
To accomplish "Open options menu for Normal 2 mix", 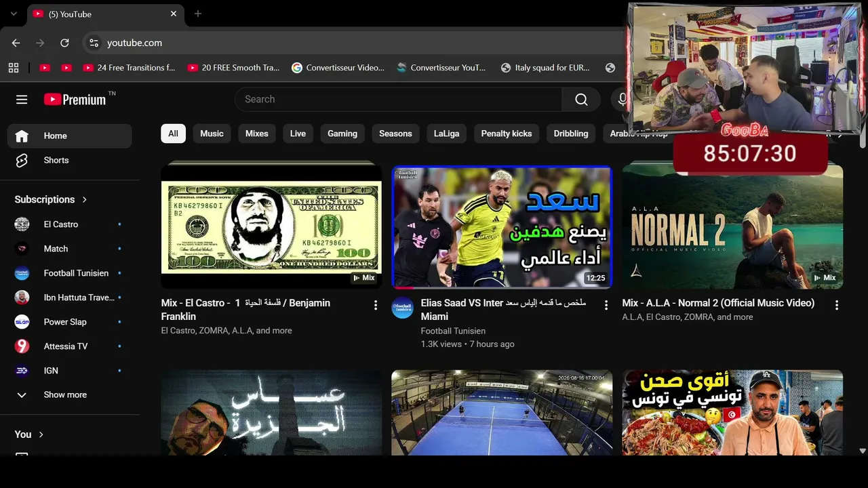I will click(x=837, y=306).
